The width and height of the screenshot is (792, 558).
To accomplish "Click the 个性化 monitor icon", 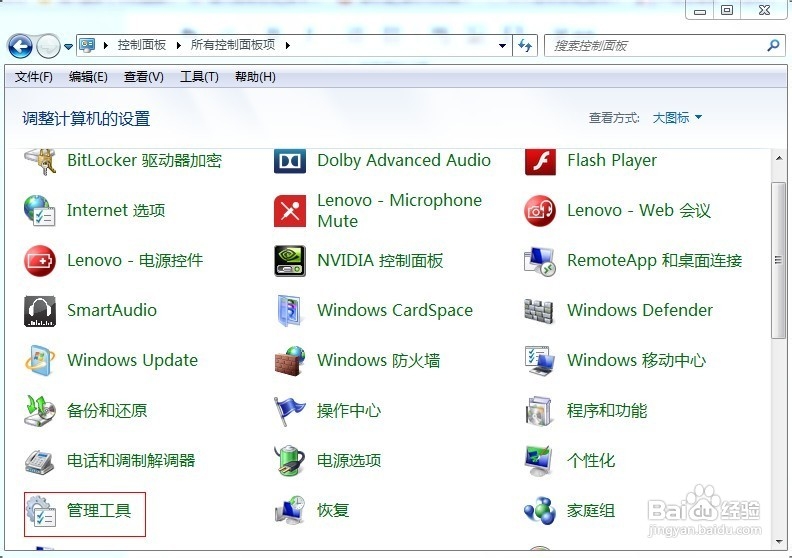I will [538, 461].
